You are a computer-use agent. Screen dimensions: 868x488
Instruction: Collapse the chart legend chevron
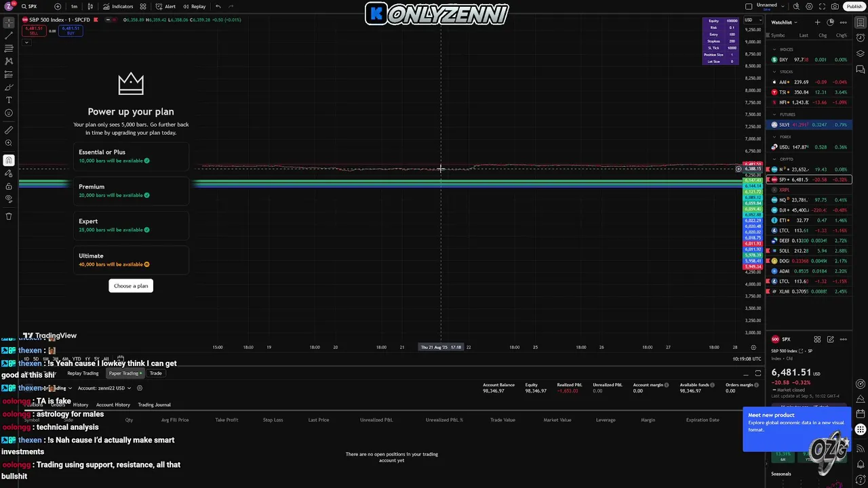pyautogui.click(x=26, y=43)
